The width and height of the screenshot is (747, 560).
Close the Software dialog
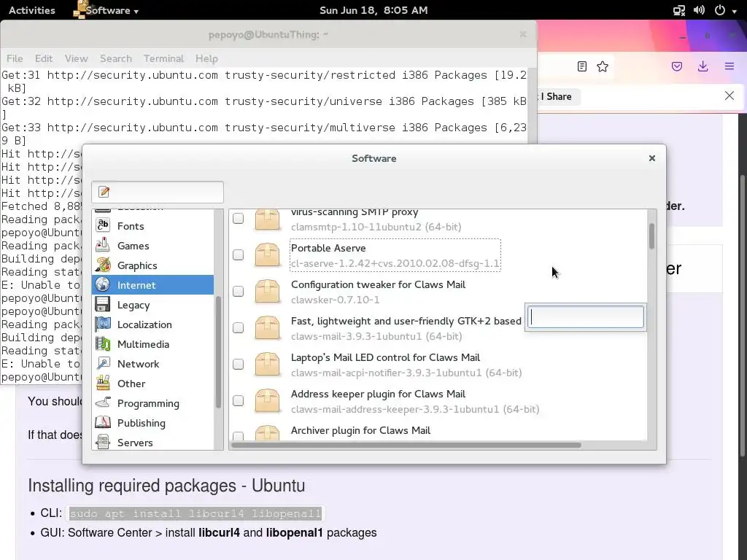click(x=652, y=158)
